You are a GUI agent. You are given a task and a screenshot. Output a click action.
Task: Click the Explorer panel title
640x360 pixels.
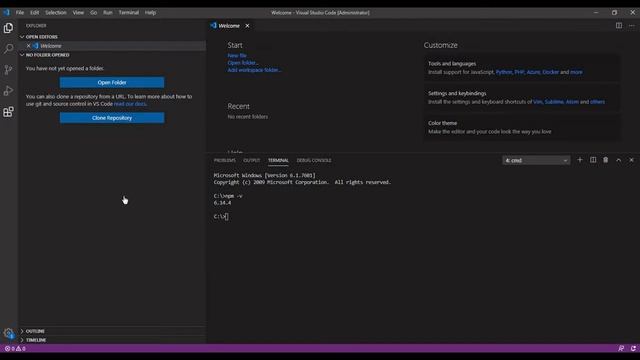(x=36, y=26)
